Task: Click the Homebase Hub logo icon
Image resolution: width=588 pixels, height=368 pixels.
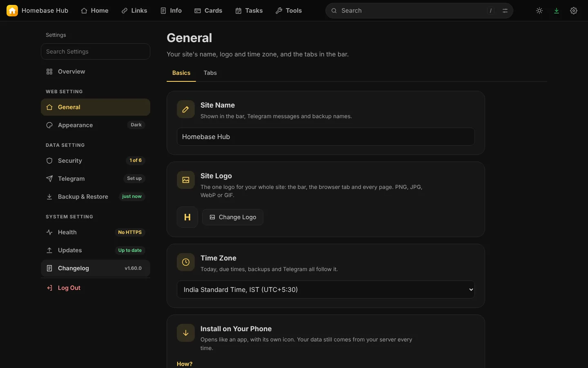Action: pyautogui.click(x=12, y=11)
